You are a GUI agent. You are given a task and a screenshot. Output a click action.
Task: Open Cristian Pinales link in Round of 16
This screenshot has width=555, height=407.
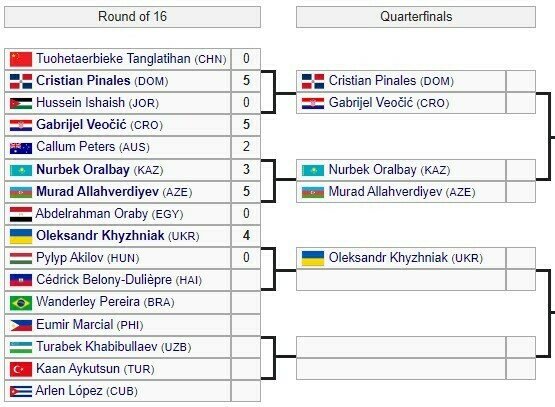point(83,81)
